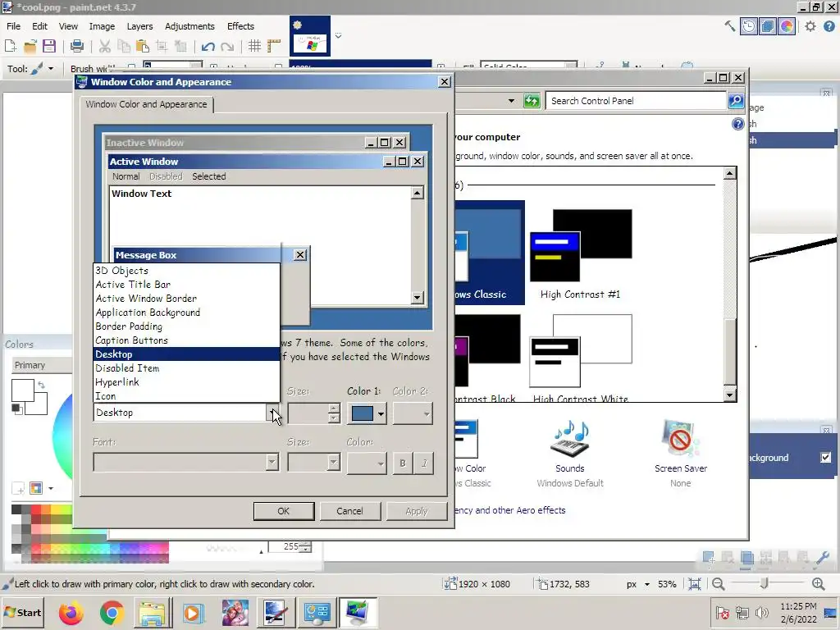Open the File menu
Image resolution: width=840 pixels, height=630 pixels.
click(13, 26)
